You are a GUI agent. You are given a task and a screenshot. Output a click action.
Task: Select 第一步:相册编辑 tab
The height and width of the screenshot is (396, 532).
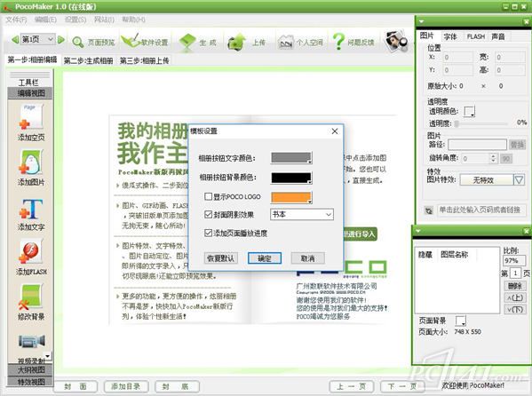tap(32, 60)
